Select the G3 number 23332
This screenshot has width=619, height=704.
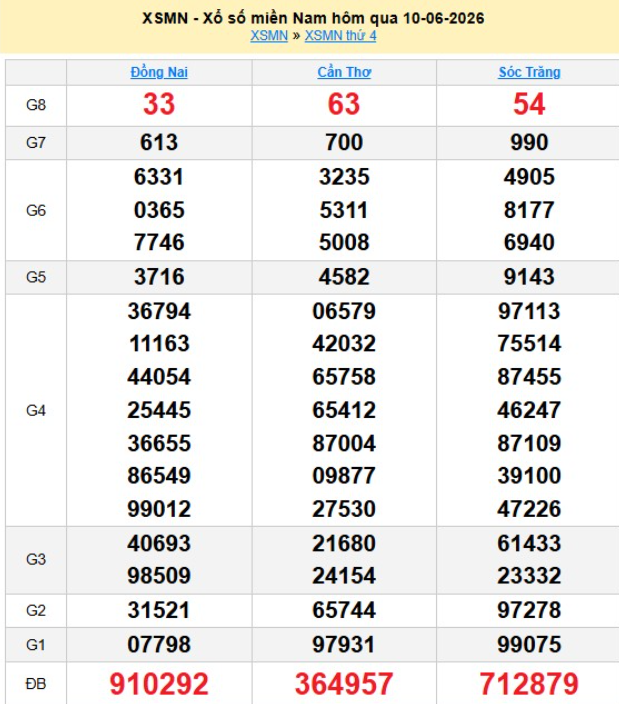pyautogui.click(x=529, y=576)
